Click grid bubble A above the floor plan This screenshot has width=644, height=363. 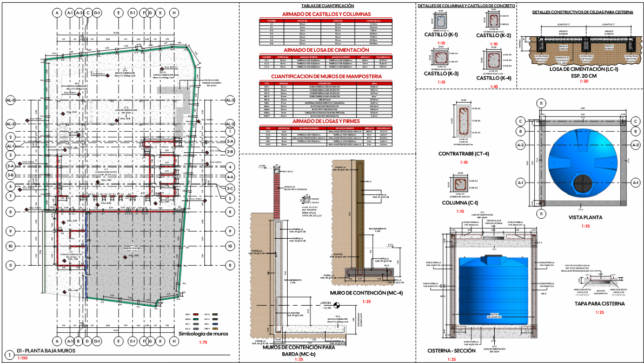coord(57,13)
